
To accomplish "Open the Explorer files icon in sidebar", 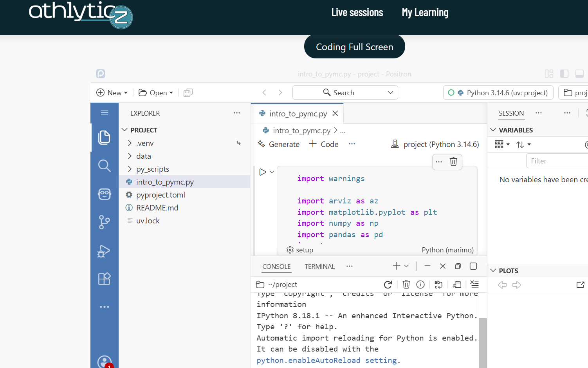I will coord(104,138).
